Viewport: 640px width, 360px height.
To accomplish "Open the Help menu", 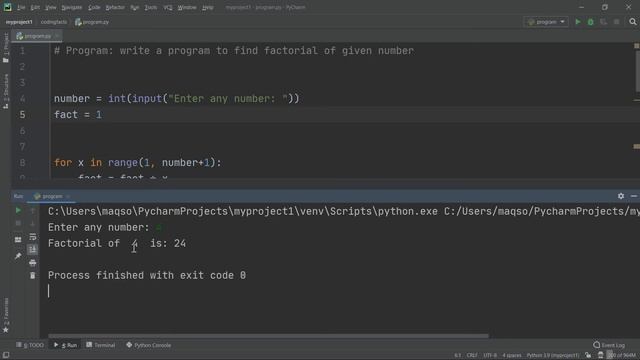I will click(208, 7).
